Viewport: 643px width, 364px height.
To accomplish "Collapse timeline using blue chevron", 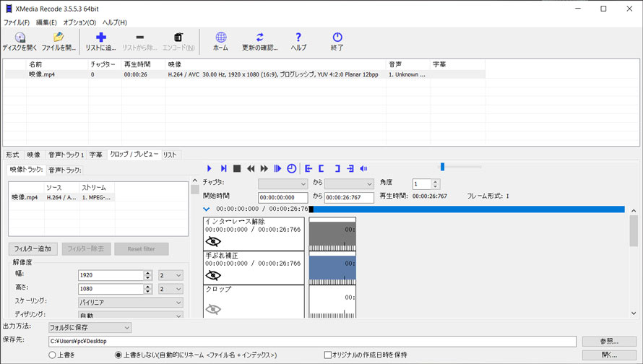I will point(207,209).
